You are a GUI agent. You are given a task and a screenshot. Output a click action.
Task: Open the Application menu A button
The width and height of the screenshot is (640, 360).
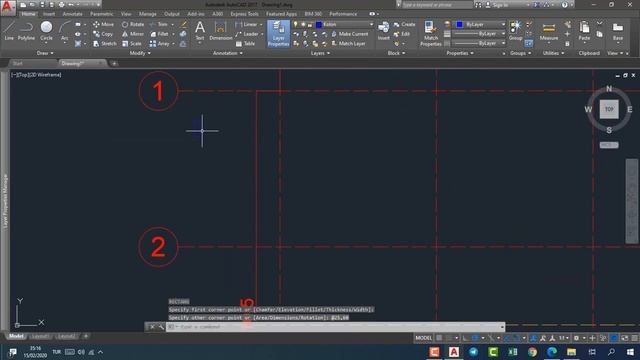coord(8,7)
